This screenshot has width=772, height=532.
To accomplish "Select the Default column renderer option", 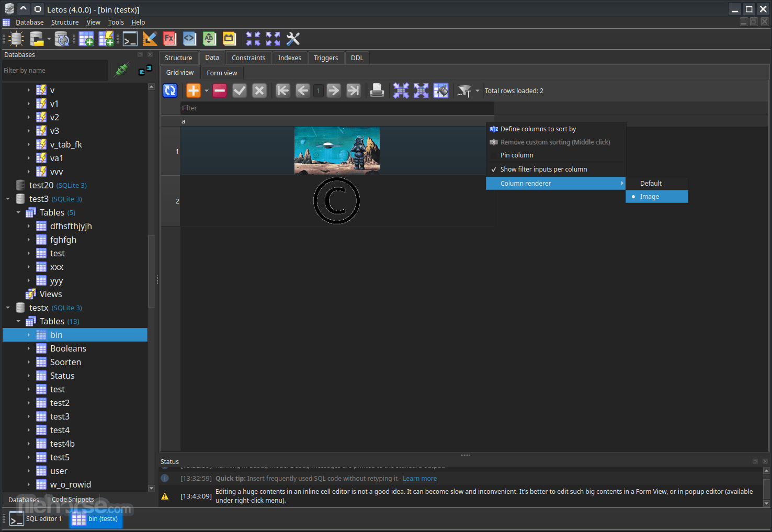I will coord(657,184).
